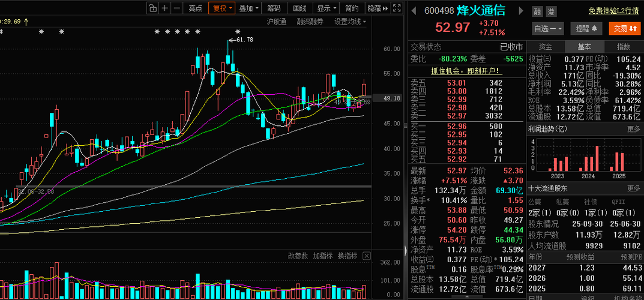Click 买一 price 52.96

[x=457, y=127]
